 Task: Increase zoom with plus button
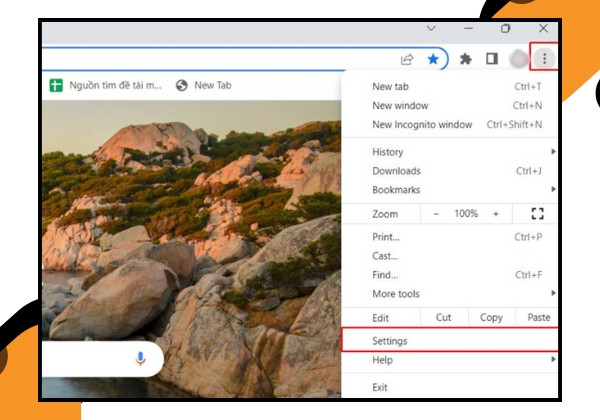click(x=496, y=214)
